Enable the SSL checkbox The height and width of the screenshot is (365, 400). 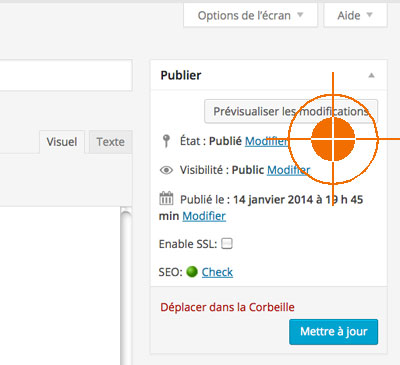pyautogui.click(x=227, y=244)
